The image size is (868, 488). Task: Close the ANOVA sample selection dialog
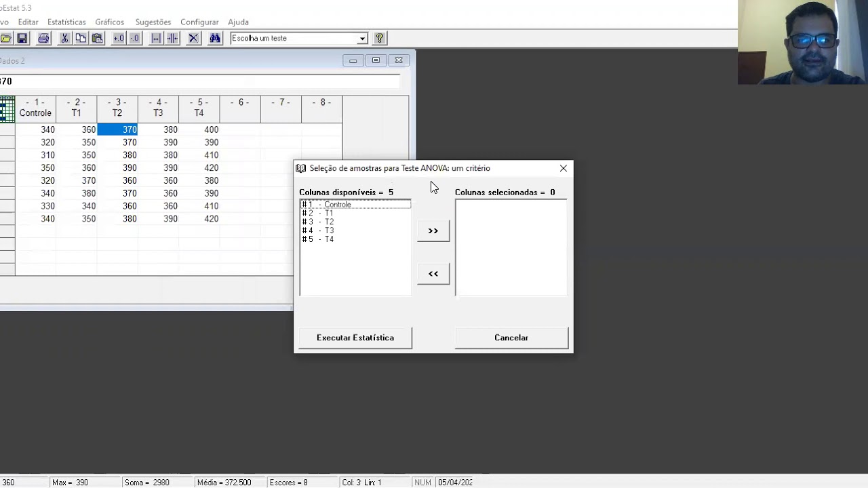tap(563, 168)
